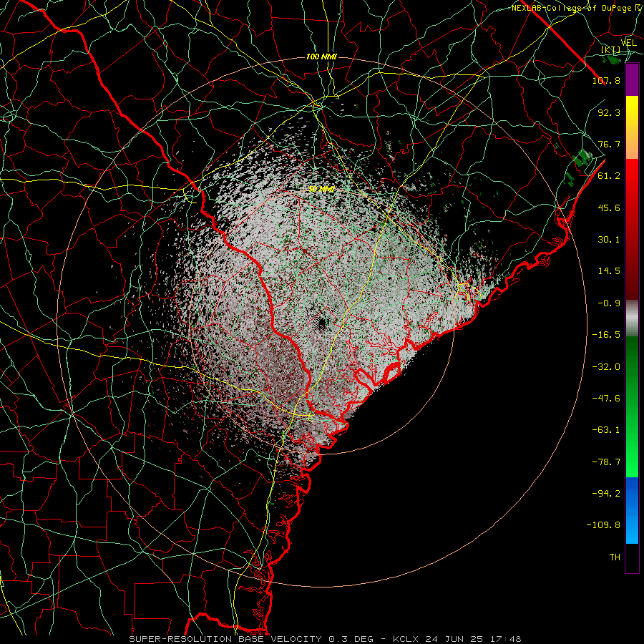Screen dimensions: 644x644
Task: Click the -78.7 legend value
Action: tap(606, 462)
